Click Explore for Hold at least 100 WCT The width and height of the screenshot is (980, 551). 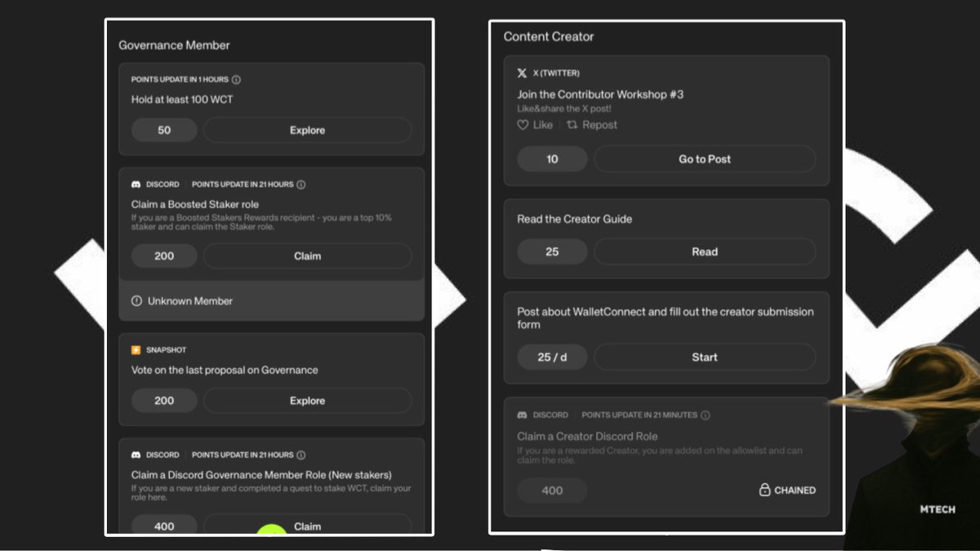307,130
